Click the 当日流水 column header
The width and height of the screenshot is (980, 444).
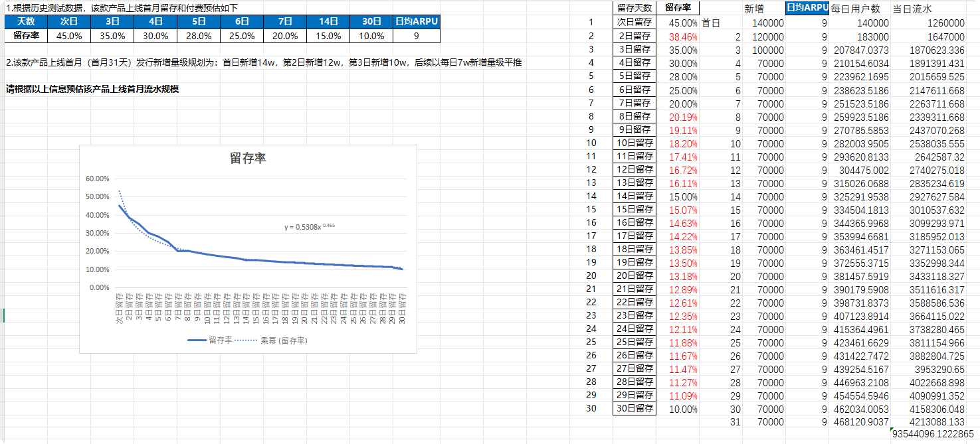pos(912,9)
